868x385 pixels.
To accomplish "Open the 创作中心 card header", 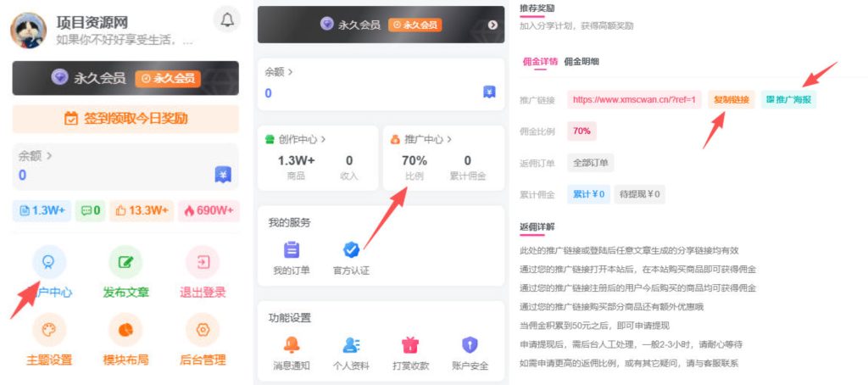I will [296, 140].
